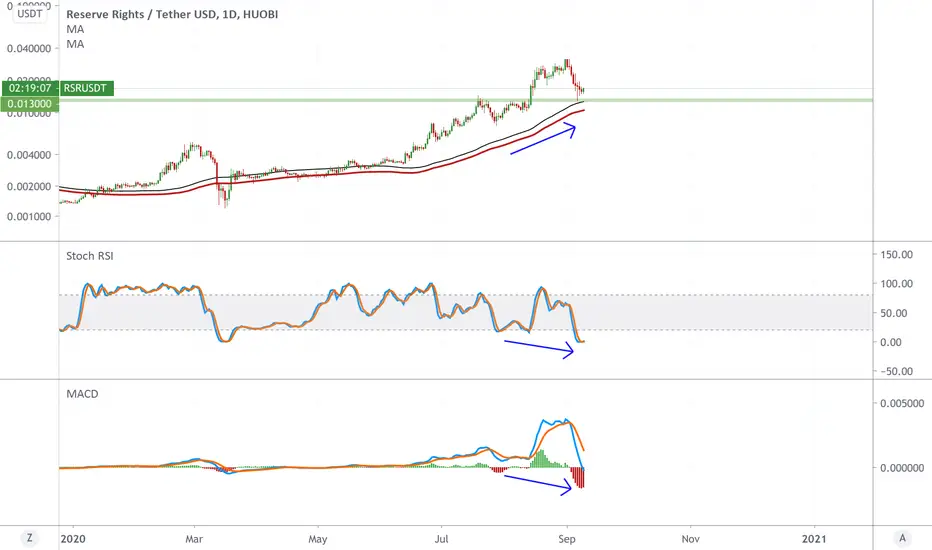Click the 2020 time axis label
Viewport: 932px width, 550px height.
(73, 539)
